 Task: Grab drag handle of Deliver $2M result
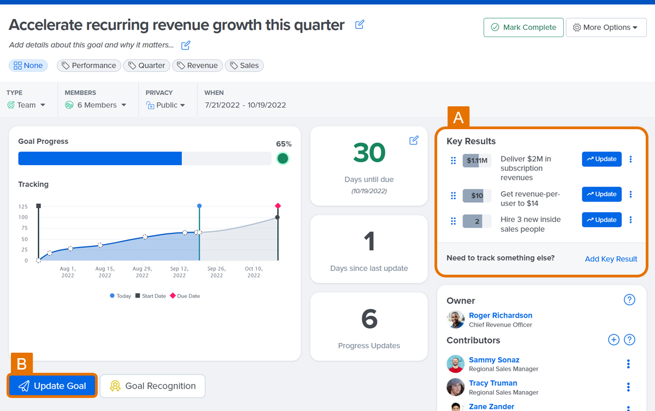453,160
